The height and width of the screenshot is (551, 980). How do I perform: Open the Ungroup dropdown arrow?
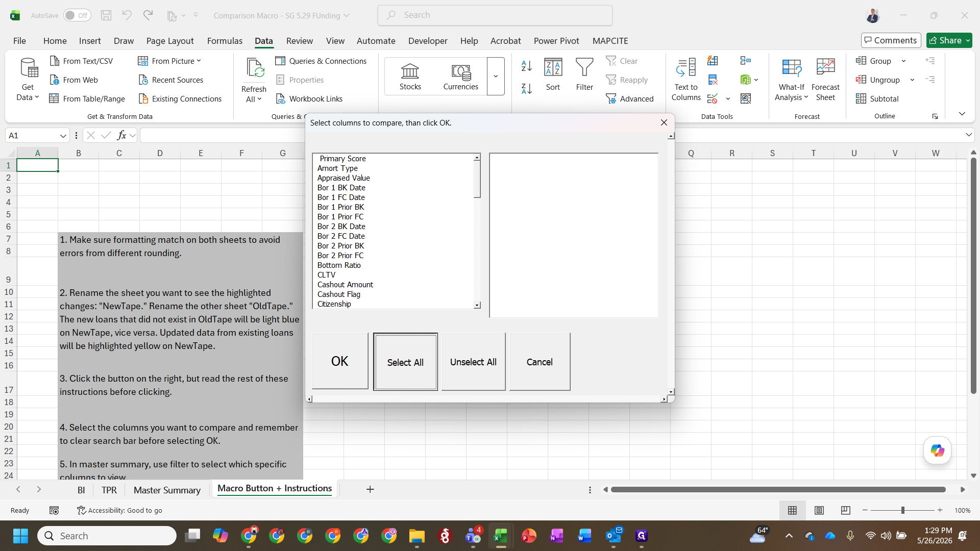tap(912, 80)
